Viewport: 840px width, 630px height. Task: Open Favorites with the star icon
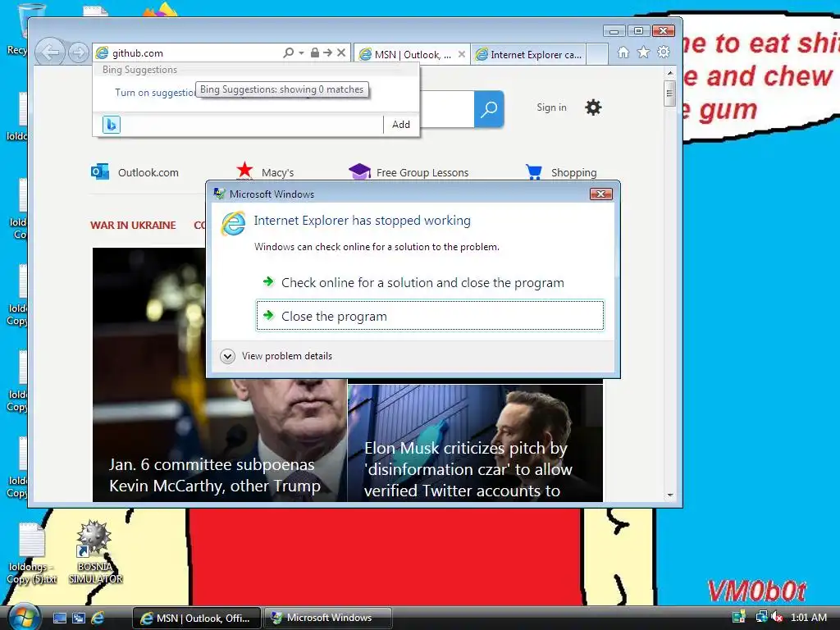[643, 52]
